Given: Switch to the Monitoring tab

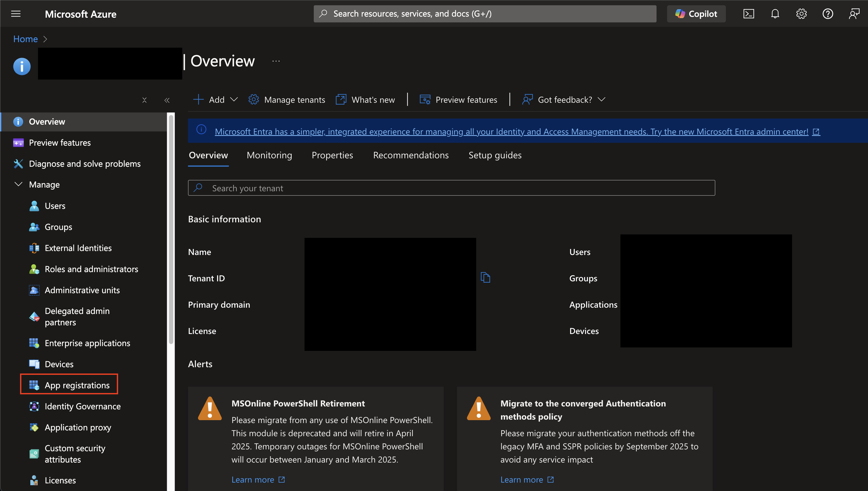Looking at the screenshot, I should point(269,155).
